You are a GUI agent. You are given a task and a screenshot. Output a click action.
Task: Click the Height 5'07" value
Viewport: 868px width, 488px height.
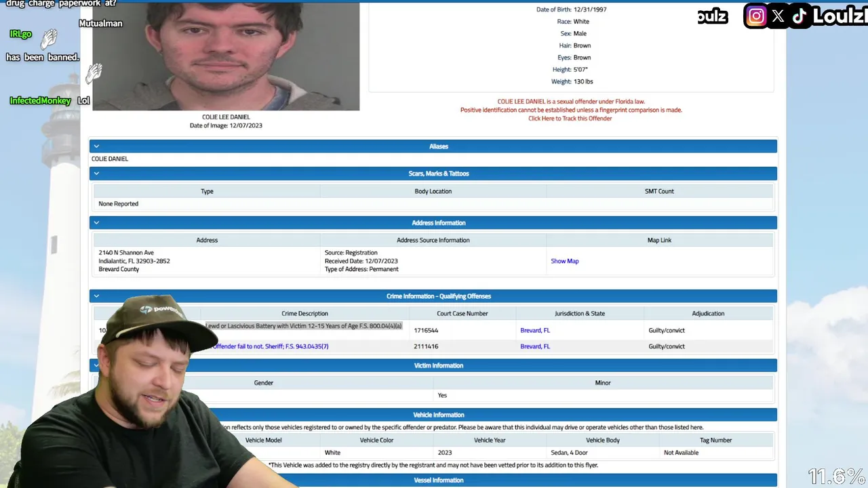click(x=580, y=70)
